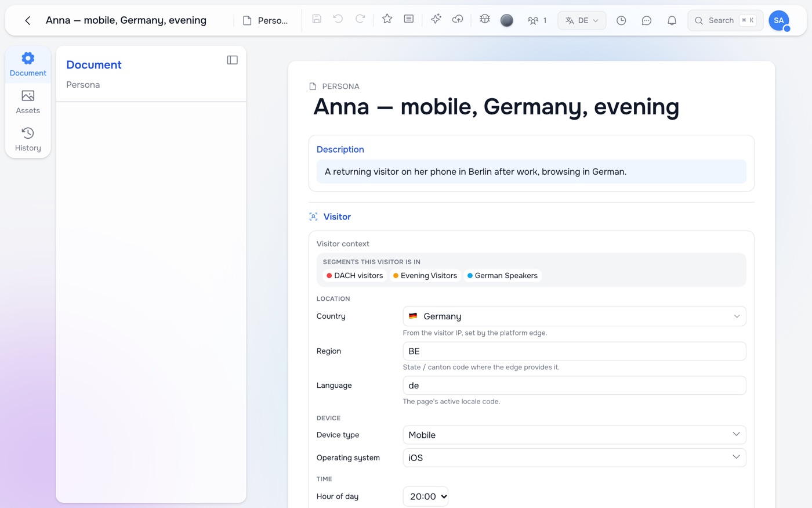
Task: Open the clock history icon in toolbar
Action: [x=621, y=20]
